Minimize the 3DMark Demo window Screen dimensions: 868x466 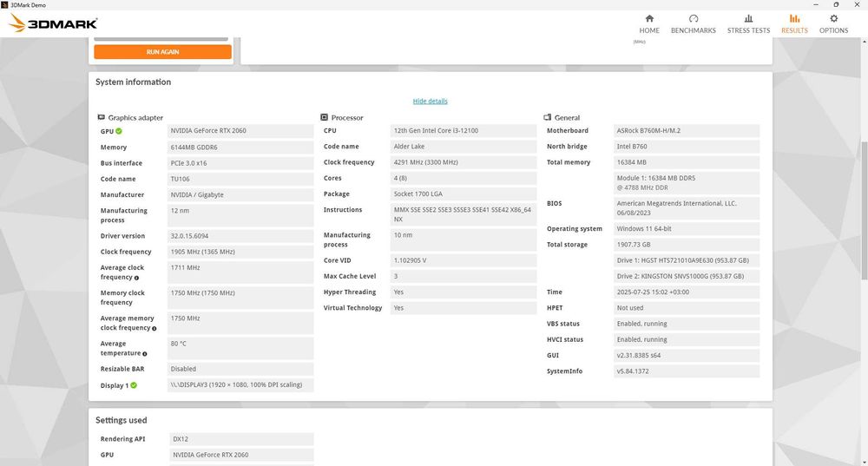click(816, 4)
